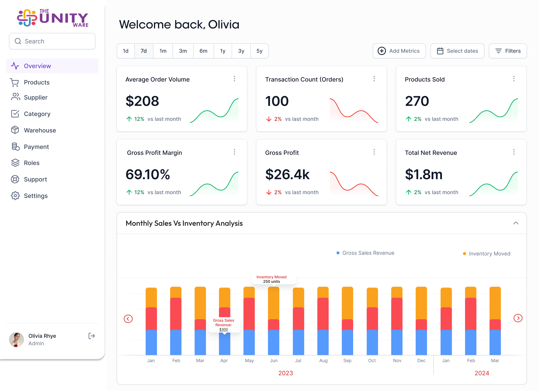Advance chart with the next arrow

[x=518, y=318]
